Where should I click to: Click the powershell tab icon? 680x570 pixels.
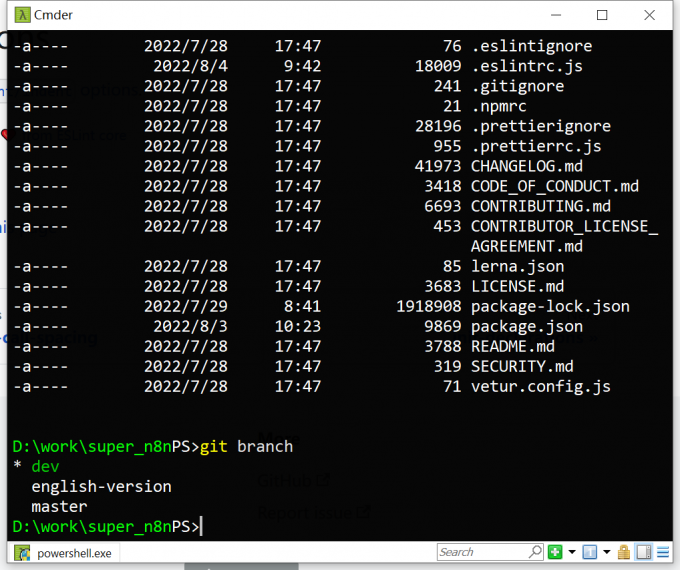point(23,552)
